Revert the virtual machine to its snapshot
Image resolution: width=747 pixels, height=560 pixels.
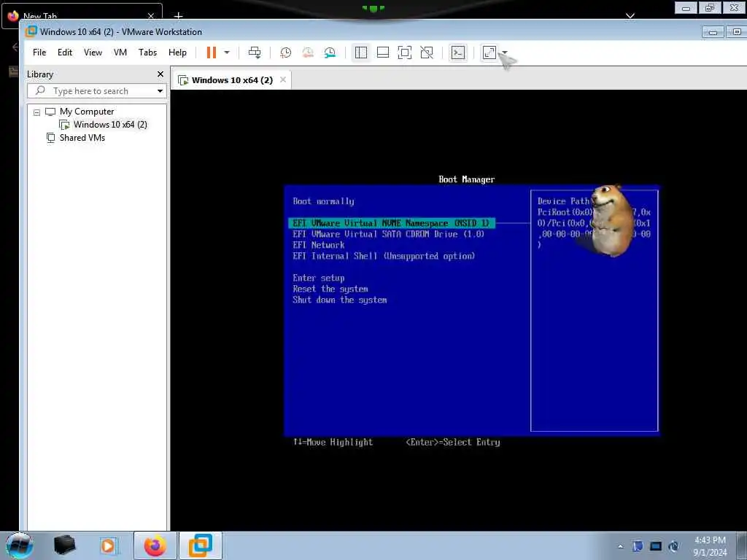(x=308, y=52)
